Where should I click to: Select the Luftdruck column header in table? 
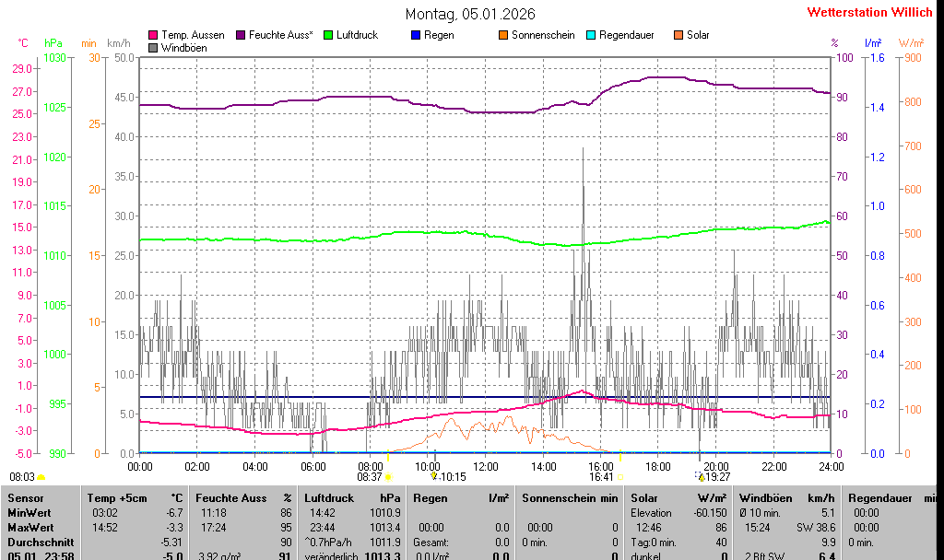click(x=329, y=498)
